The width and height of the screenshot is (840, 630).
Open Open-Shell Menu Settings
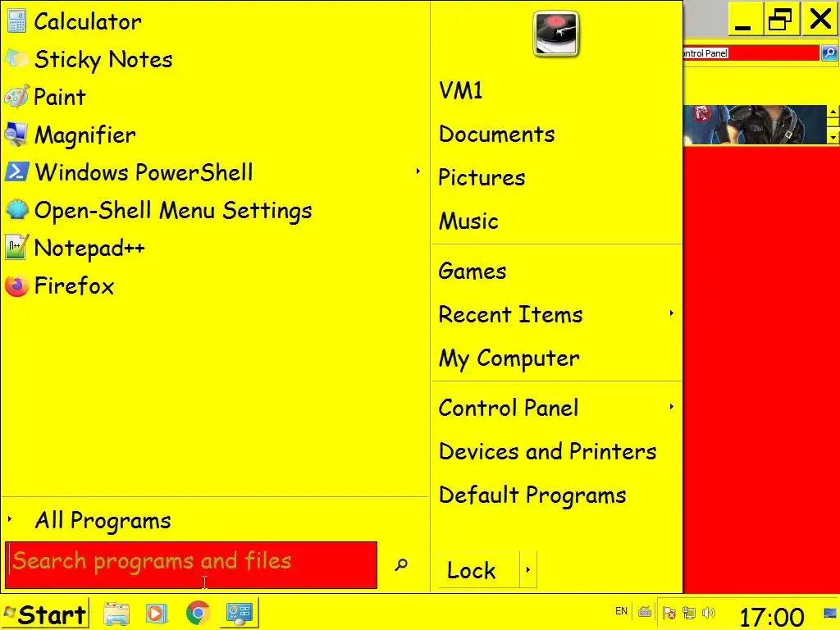pos(214,211)
